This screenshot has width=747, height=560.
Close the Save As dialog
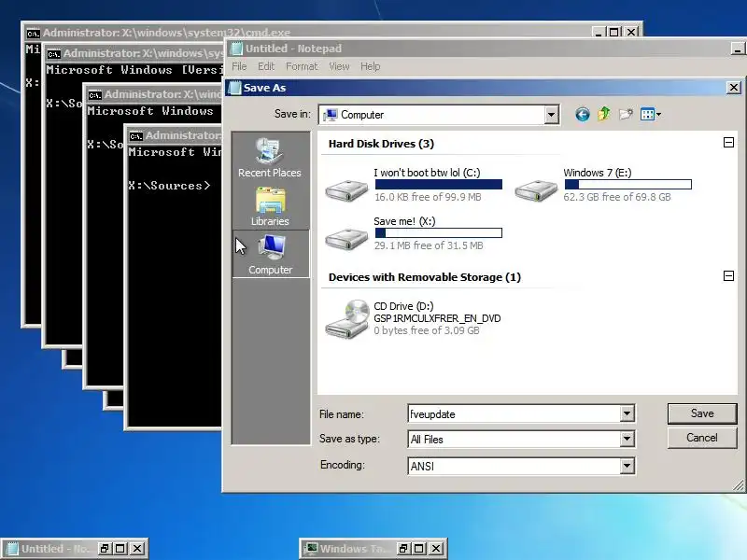click(734, 88)
